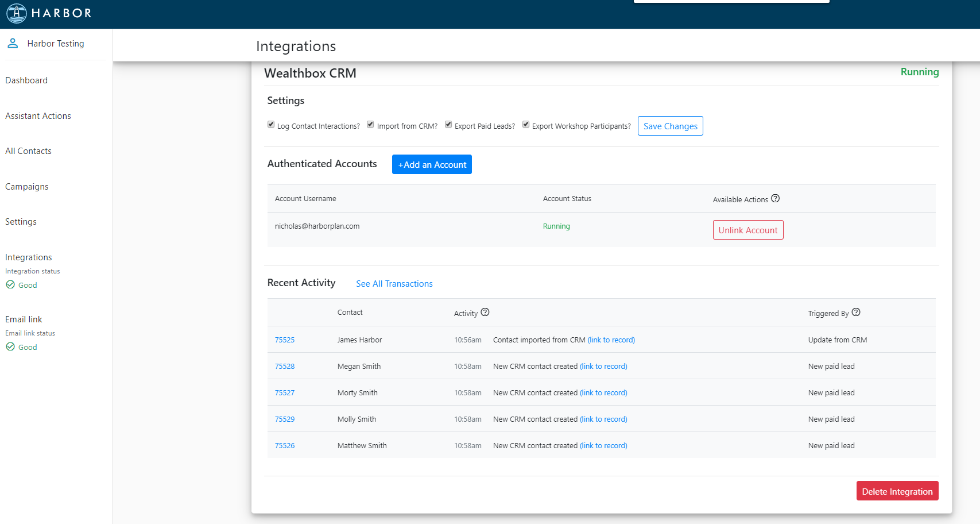Click New paid lead in Megan Smith row
980x524 pixels.
click(831, 367)
